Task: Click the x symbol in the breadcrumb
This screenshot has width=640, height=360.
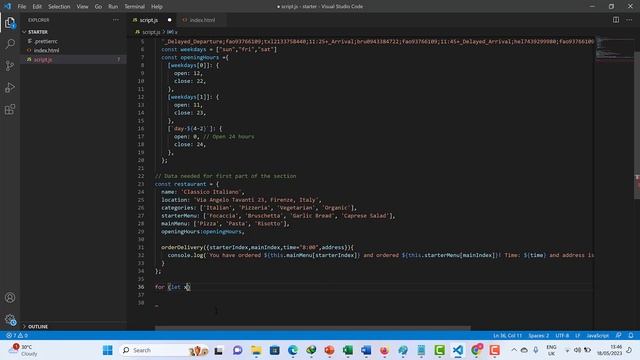Action: coord(173,32)
